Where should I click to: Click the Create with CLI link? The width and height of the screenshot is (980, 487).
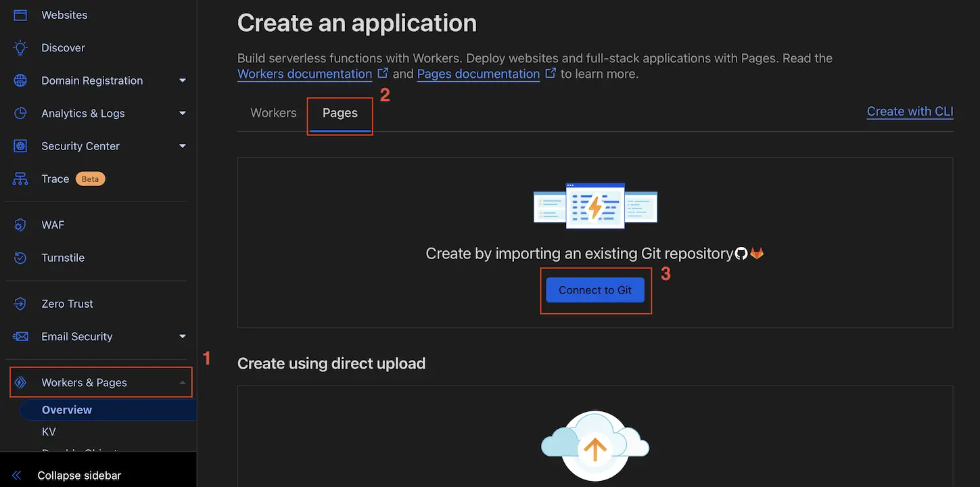click(910, 112)
